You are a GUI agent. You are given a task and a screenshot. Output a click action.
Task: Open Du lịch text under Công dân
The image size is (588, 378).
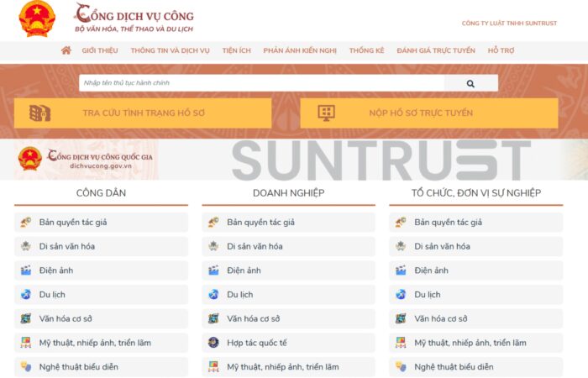[x=52, y=294]
